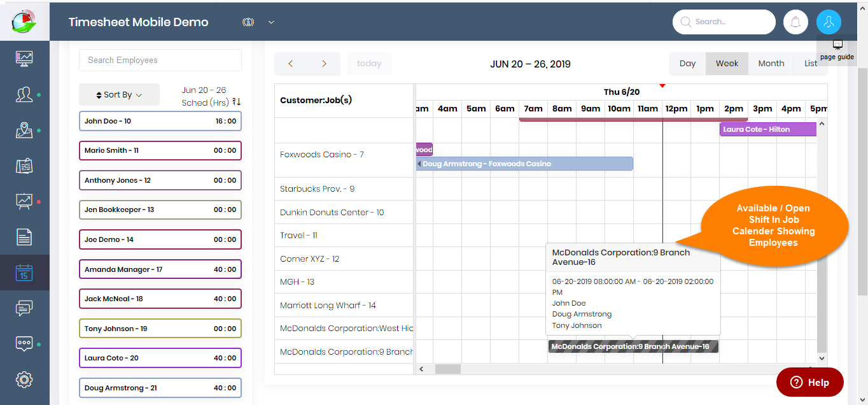Click the top Search field

pyautogui.click(x=724, y=22)
